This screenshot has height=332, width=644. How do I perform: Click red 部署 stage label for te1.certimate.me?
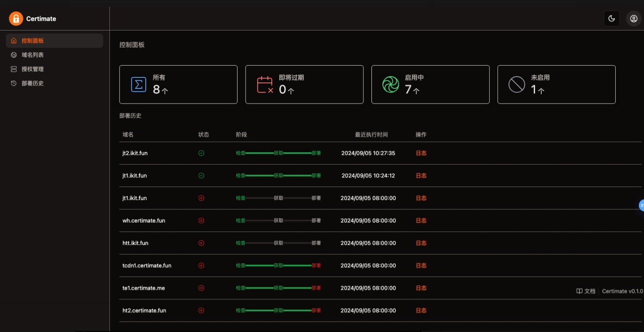tap(316, 288)
